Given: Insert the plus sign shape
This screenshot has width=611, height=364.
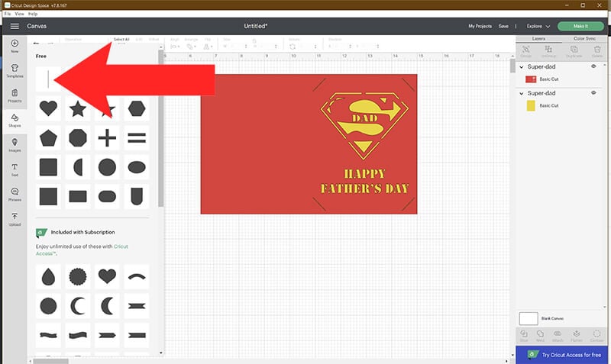Looking at the screenshot, I should [x=107, y=138].
